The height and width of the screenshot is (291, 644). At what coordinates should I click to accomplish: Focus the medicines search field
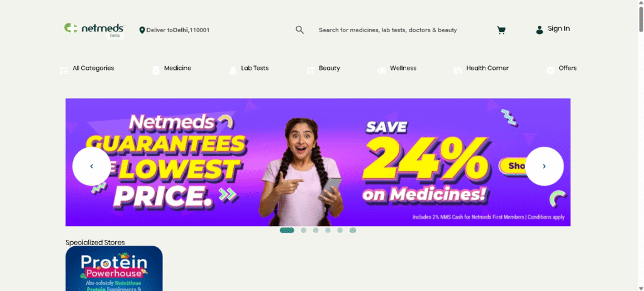(387, 30)
